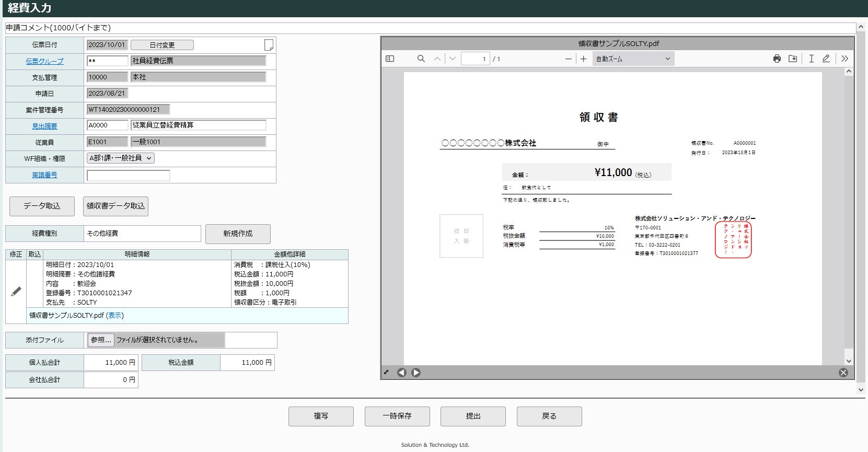The image size is (868, 452).
Task: Click the 戻る button
Action: 549,416
